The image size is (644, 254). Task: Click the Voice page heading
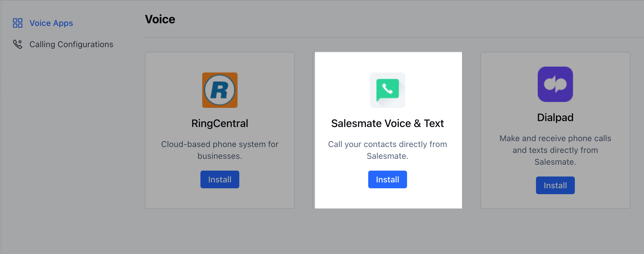tap(160, 19)
